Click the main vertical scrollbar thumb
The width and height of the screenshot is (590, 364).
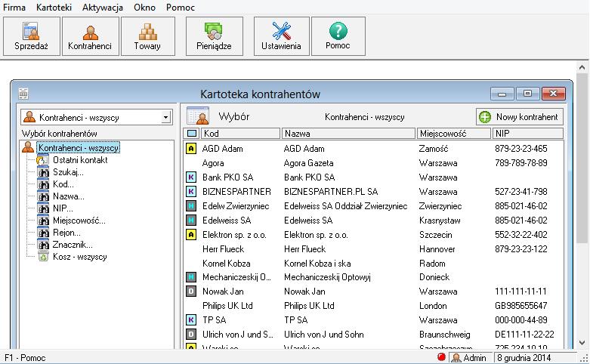click(582, 158)
